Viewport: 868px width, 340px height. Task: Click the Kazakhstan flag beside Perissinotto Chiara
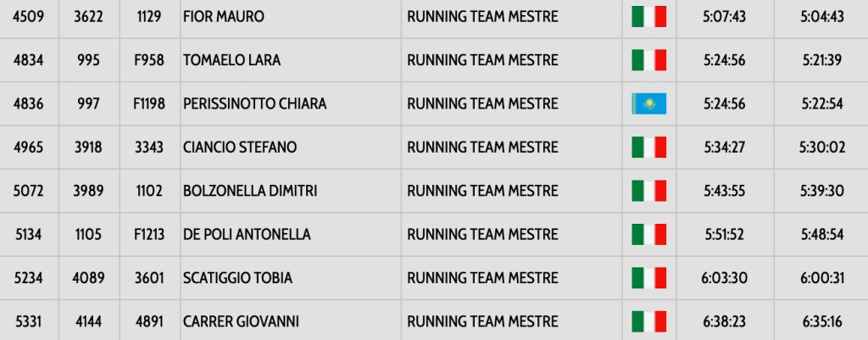pyautogui.click(x=648, y=104)
